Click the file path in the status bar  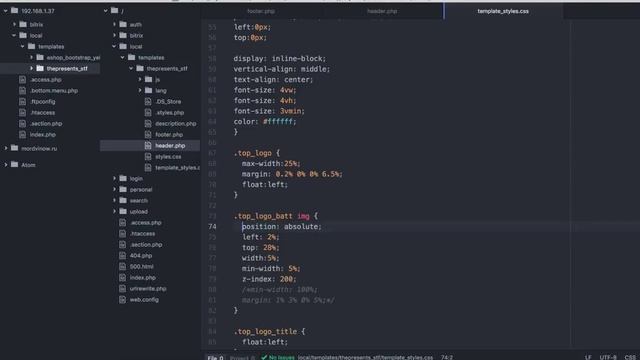tap(365, 358)
